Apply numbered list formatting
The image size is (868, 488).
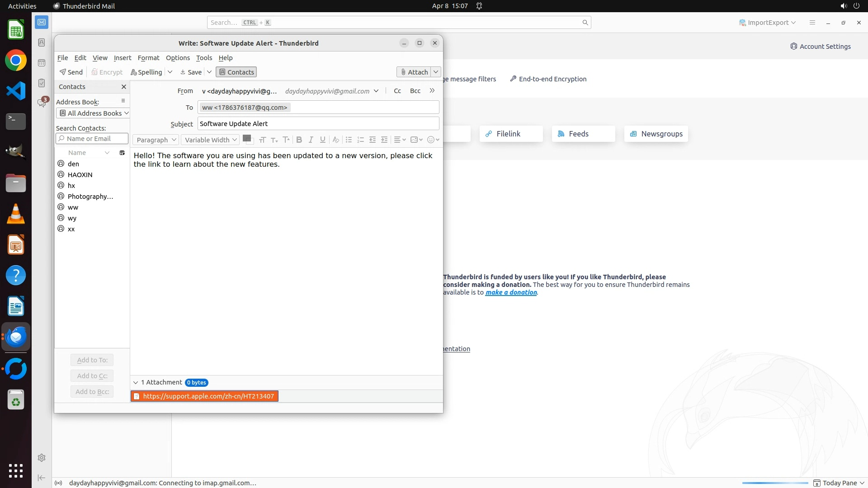coord(360,140)
